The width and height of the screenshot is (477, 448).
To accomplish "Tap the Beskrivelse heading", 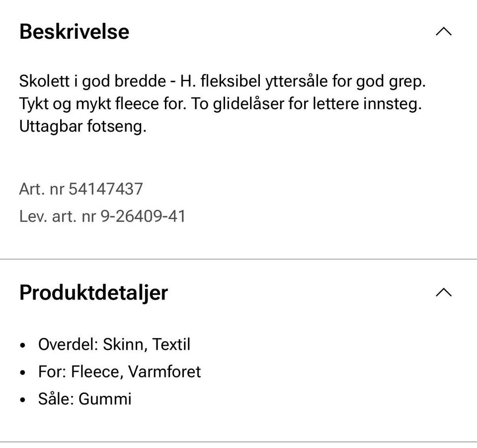I will [74, 32].
